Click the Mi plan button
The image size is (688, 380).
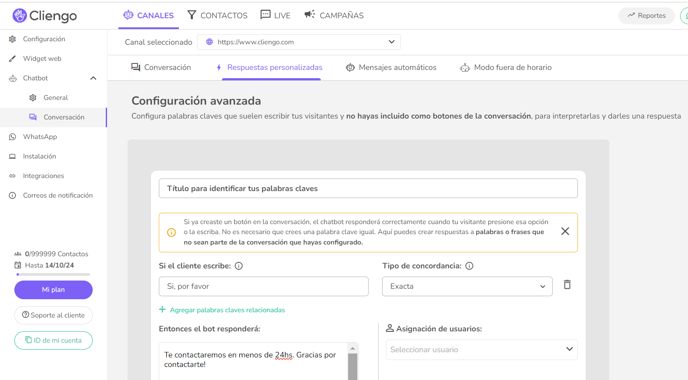click(x=54, y=290)
